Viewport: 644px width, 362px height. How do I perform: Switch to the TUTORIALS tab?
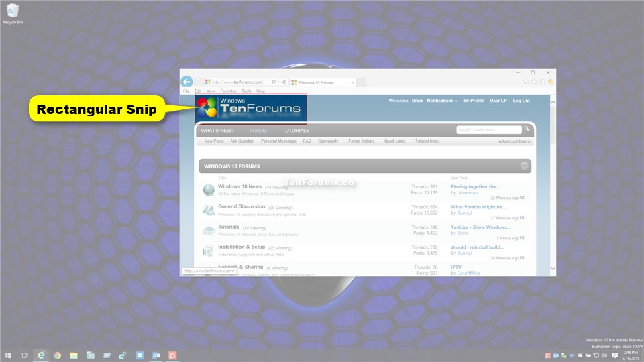[296, 131]
